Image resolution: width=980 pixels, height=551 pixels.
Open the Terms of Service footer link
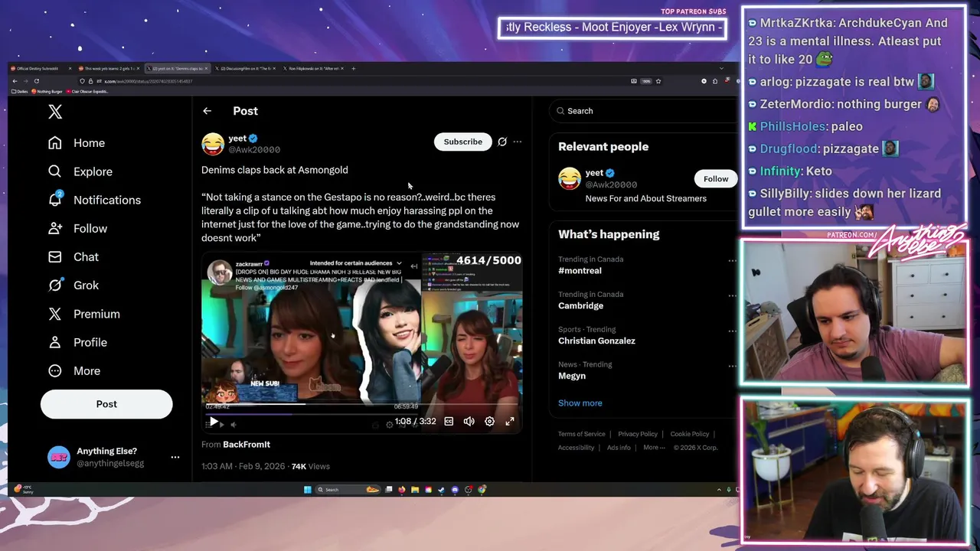pos(581,434)
